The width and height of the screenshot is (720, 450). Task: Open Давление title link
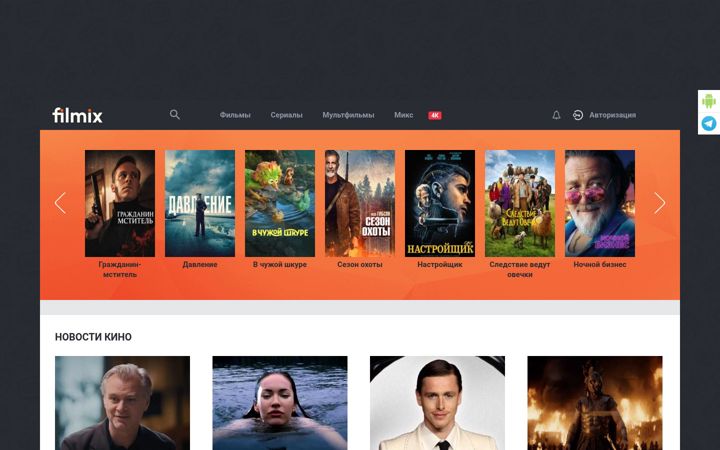(200, 264)
